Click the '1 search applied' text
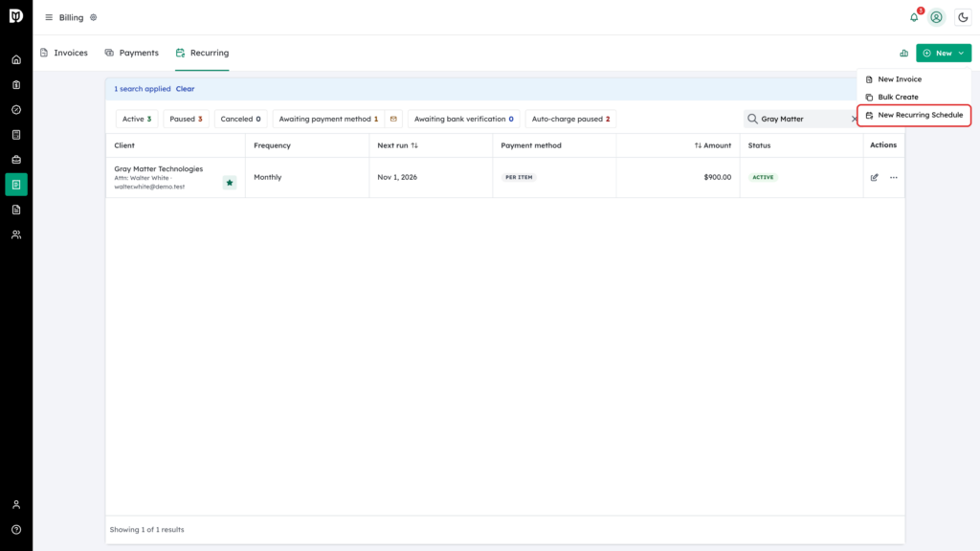This screenshot has width=980, height=551. pyautogui.click(x=142, y=89)
